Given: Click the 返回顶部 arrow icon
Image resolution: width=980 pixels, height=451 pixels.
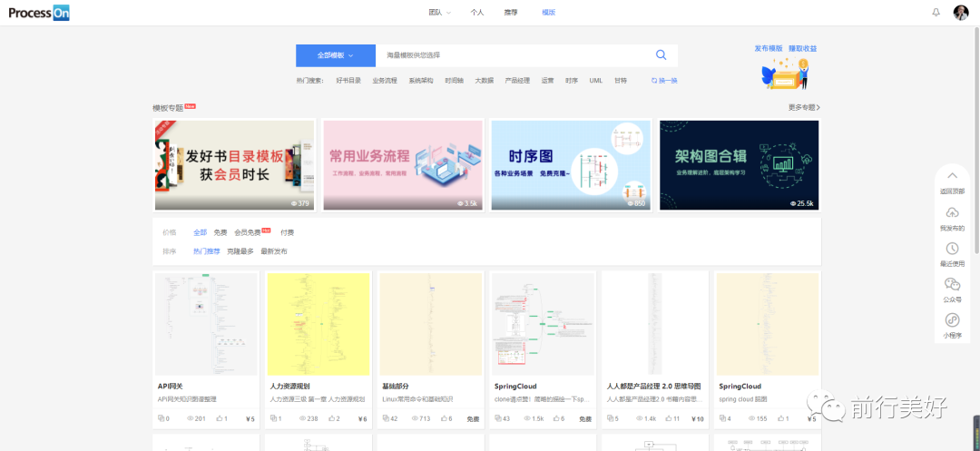Looking at the screenshot, I should click(x=952, y=176).
